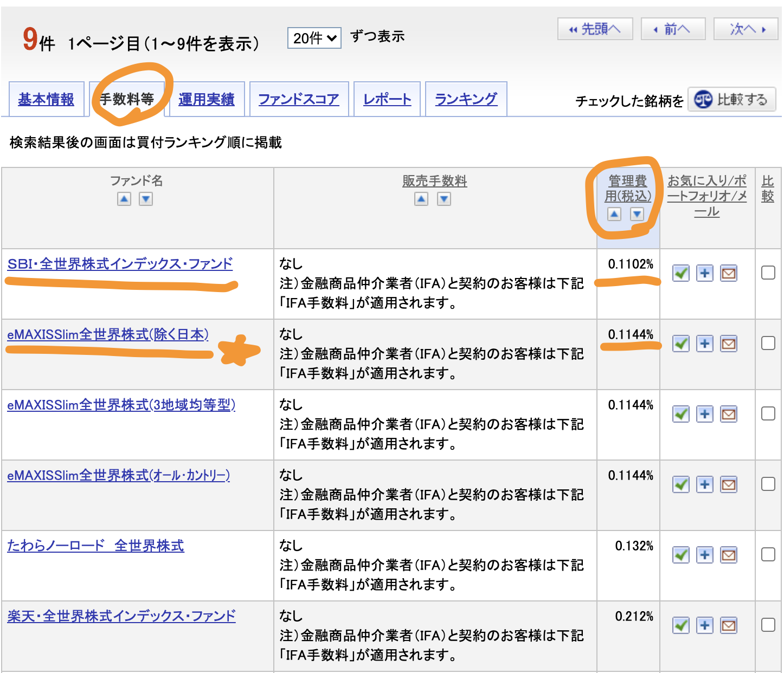Open eMAXISSlim全世界株式(除く日本) fund link
Screen dimensions: 784x673
pos(108,334)
